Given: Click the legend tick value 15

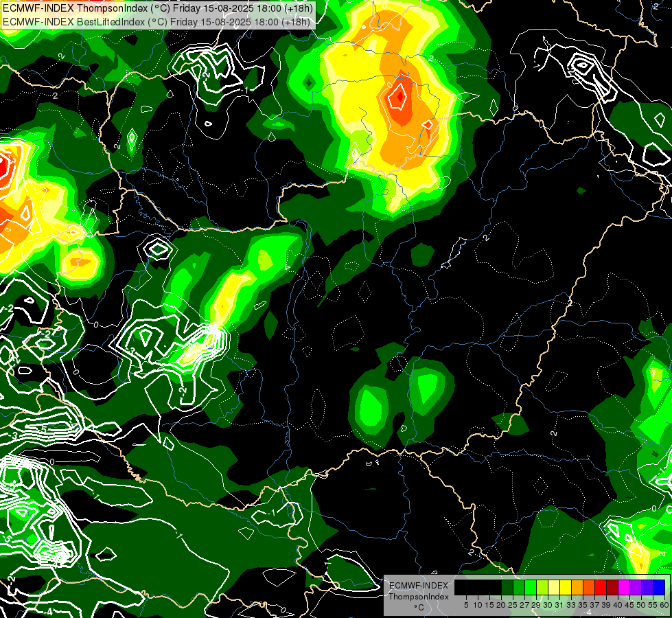Looking at the screenshot, I should click(x=489, y=605).
